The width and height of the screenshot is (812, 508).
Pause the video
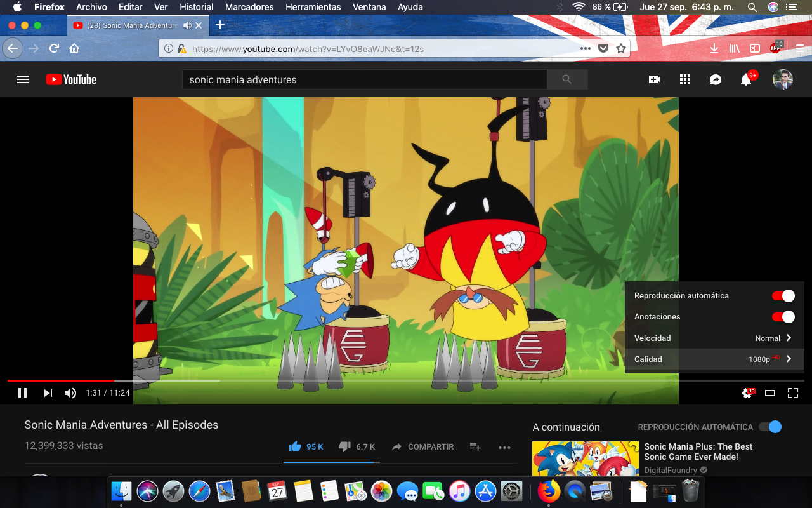coord(22,393)
